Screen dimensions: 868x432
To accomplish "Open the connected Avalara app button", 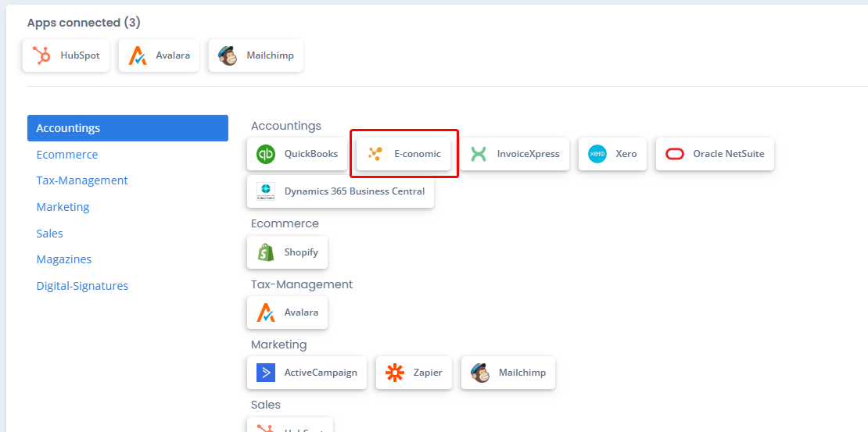I will click(x=159, y=55).
